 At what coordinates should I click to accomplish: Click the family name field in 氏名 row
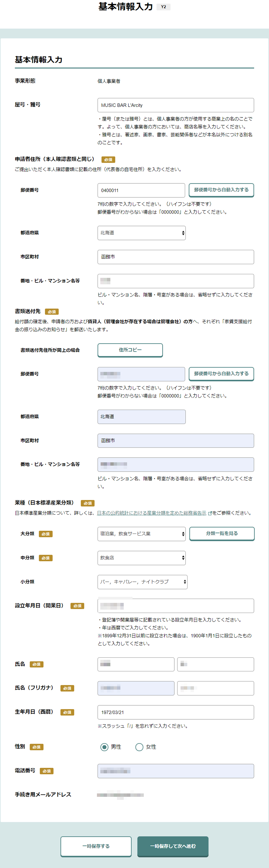[x=136, y=664]
